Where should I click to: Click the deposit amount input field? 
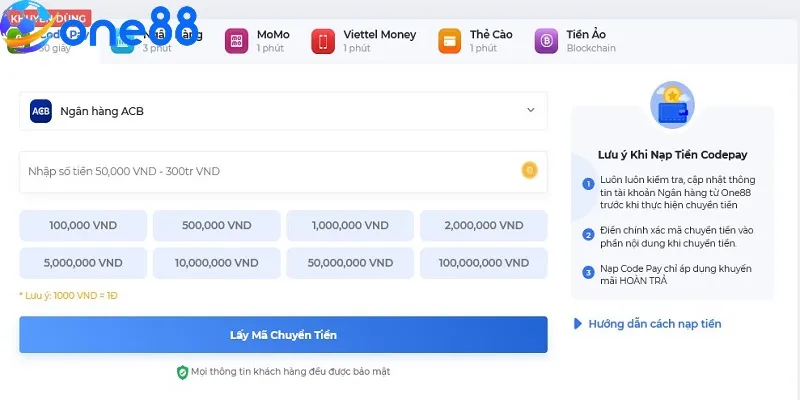click(270, 171)
